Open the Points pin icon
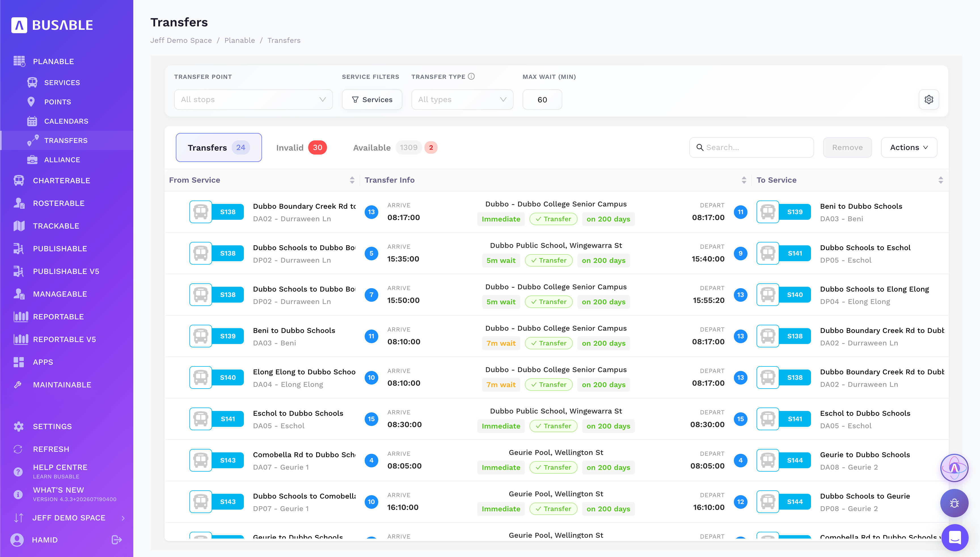The height and width of the screenshot is (557, 980). [31, 102]
